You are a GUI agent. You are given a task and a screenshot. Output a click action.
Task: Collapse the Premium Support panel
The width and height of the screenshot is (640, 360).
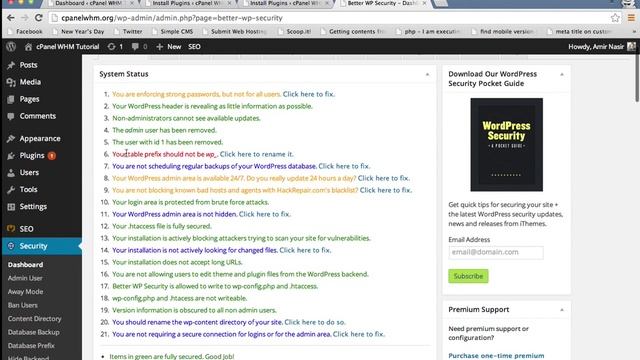562,310
